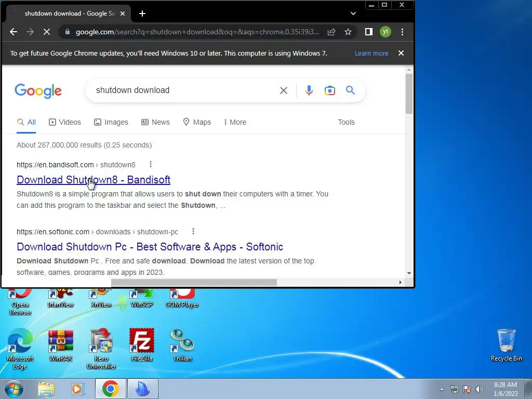Open Windows Explorer from the taskbar
Image resolution: width=532 pixels, height=399 pixels.
coord(46,389)
